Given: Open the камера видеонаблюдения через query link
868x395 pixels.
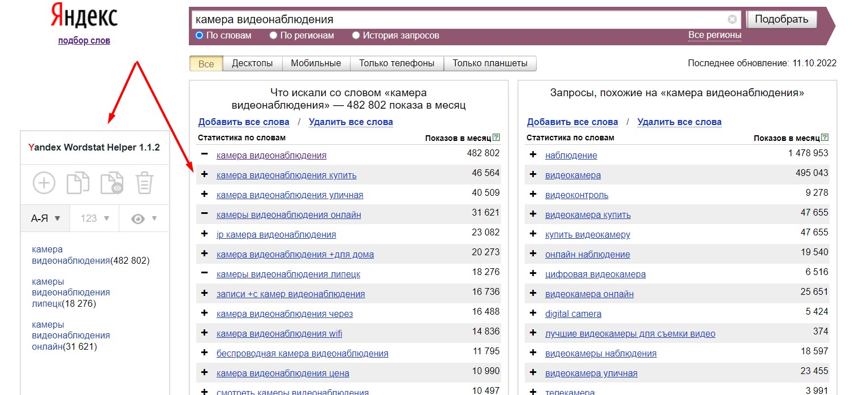Looking at the screenshot, I should [284, 314].
